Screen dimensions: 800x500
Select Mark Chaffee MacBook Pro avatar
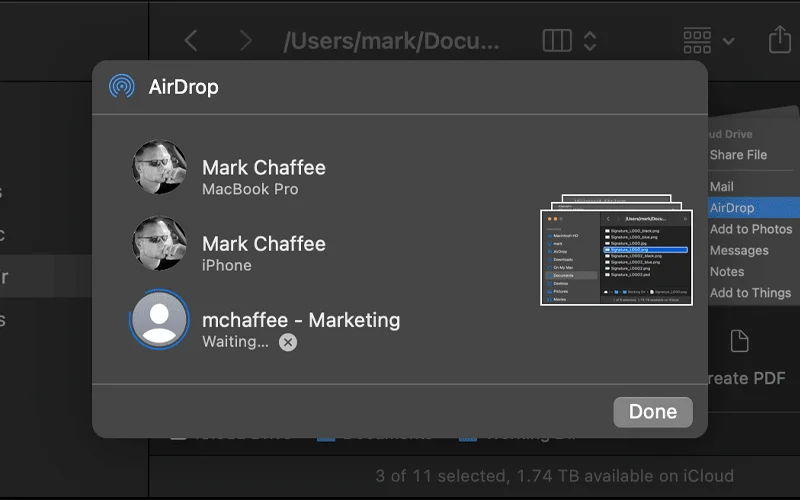click(x=159, y=167)
